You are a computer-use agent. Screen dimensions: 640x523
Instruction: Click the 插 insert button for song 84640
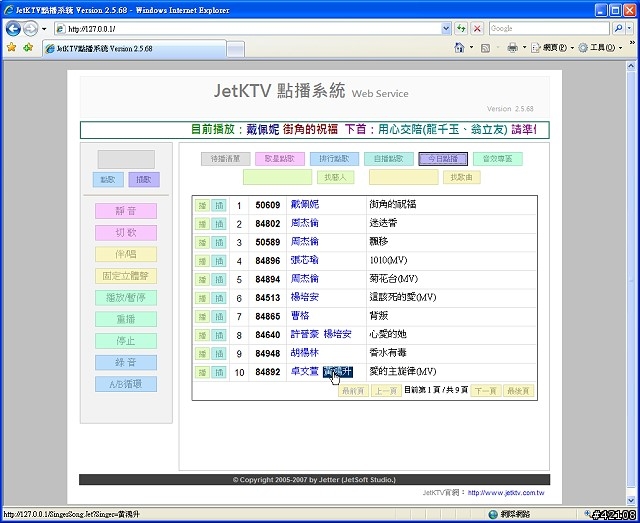click(219, 335)
